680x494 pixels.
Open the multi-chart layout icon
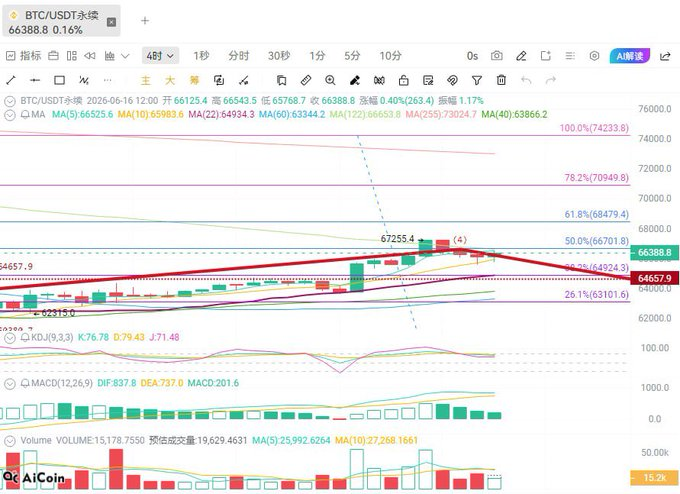pyautogui.click(x=72, y=56)
